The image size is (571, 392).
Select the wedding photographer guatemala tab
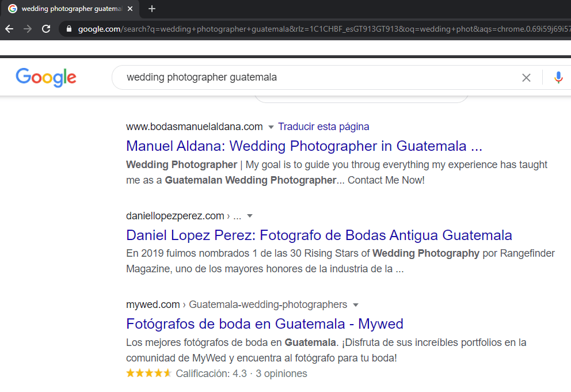70,9
